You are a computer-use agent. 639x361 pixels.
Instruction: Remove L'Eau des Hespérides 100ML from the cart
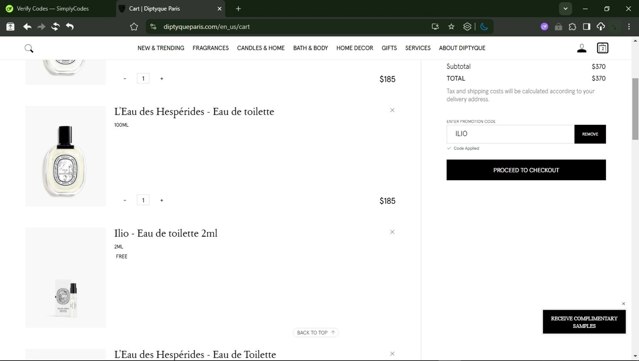click(x=392, y=110)
